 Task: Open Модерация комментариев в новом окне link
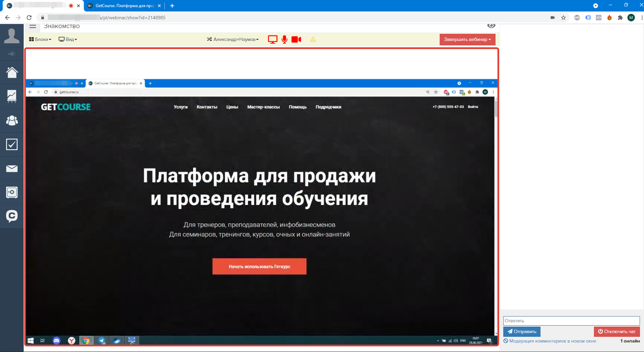point(550,341)
